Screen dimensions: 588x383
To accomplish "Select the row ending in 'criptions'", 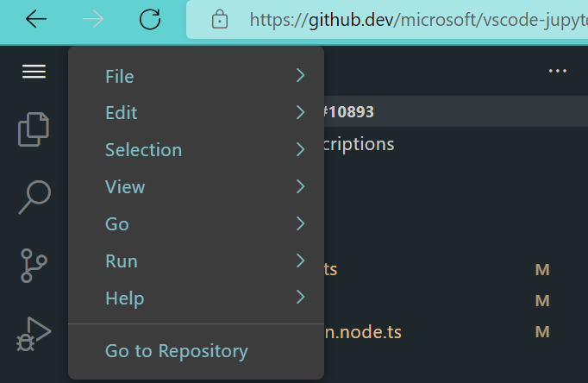I will coord(455,144).
